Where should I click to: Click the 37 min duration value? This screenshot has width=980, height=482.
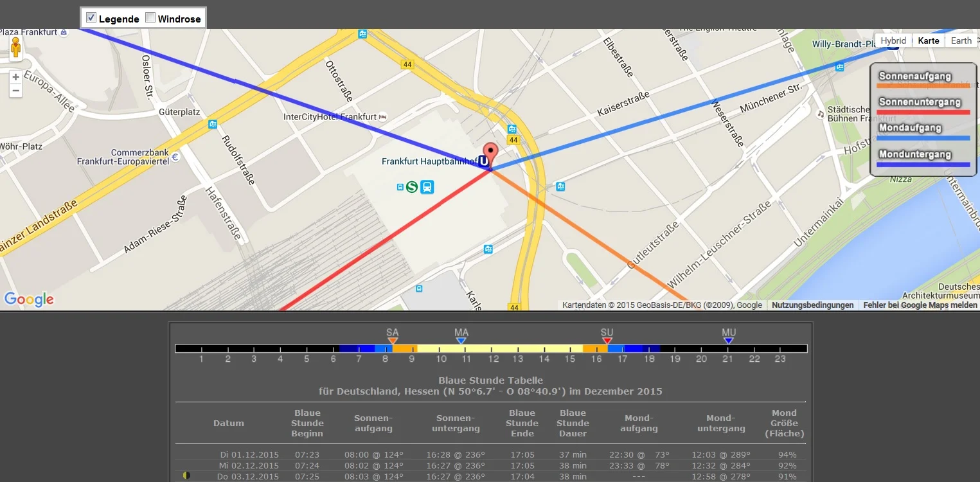click(x=573, y=455)
